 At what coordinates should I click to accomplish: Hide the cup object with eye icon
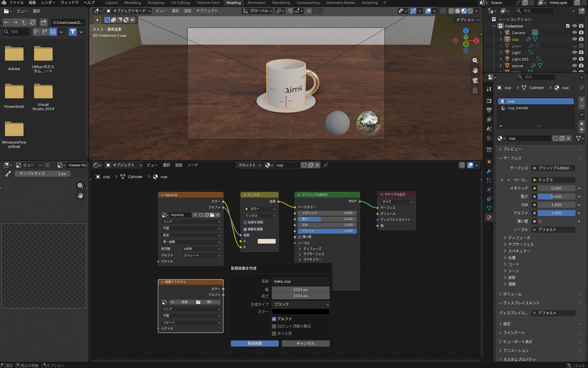tap(574, 39)
